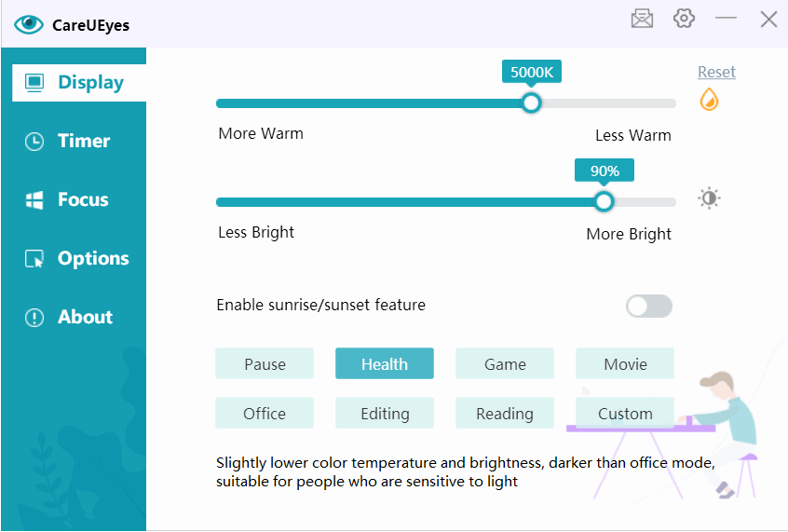This screenshot has width=788, height=532.
Task: Select the Movie mode preset
Action: (x=625, y=363)
